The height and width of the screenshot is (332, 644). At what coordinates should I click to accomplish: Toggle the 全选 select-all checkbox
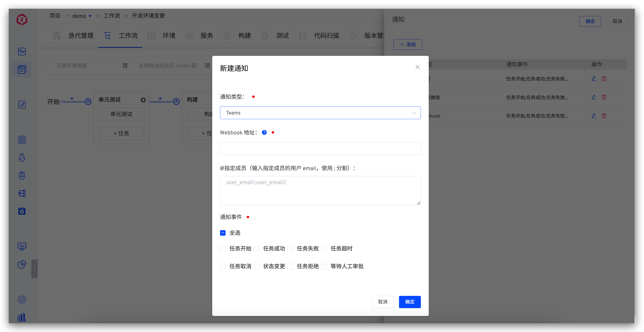223,233
